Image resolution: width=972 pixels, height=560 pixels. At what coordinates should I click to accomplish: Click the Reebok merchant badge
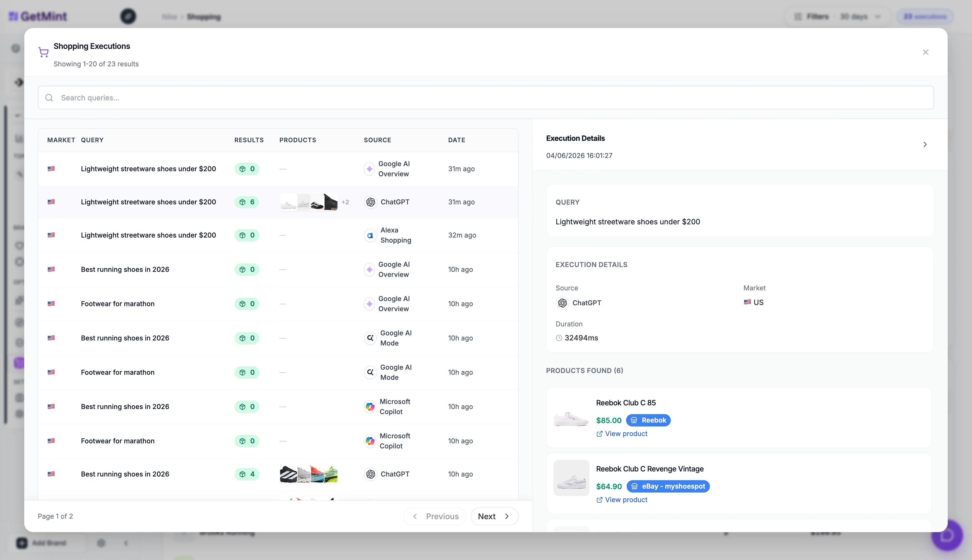click(x=648, y=420)
